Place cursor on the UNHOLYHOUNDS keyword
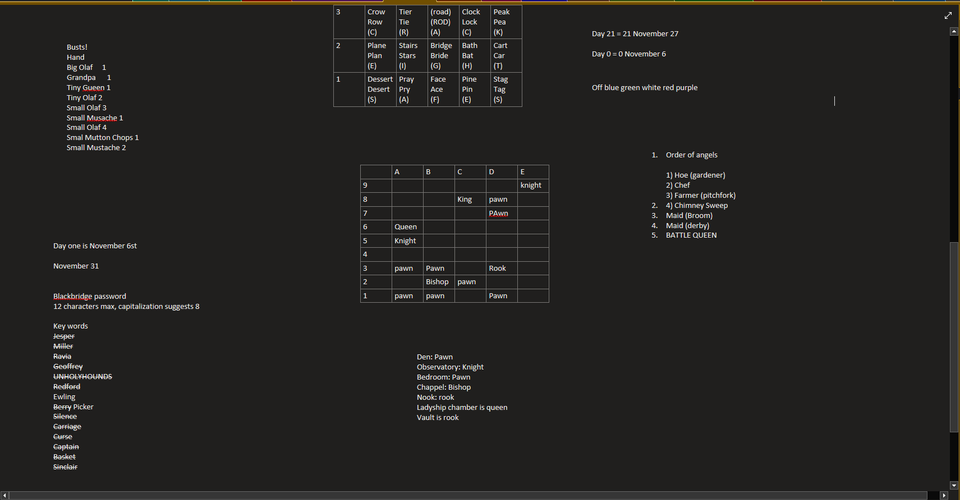Viewport: 960px width, 500px height. point(82,377)
